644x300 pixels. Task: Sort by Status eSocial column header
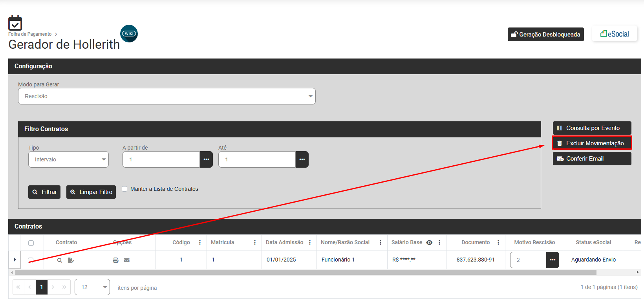coord(593,242)
